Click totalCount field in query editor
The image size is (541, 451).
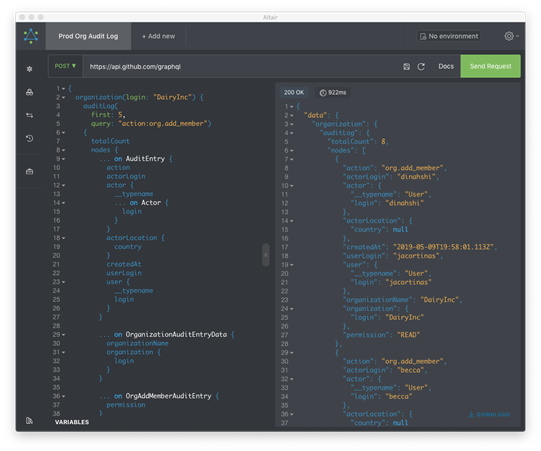pos(110,141)
